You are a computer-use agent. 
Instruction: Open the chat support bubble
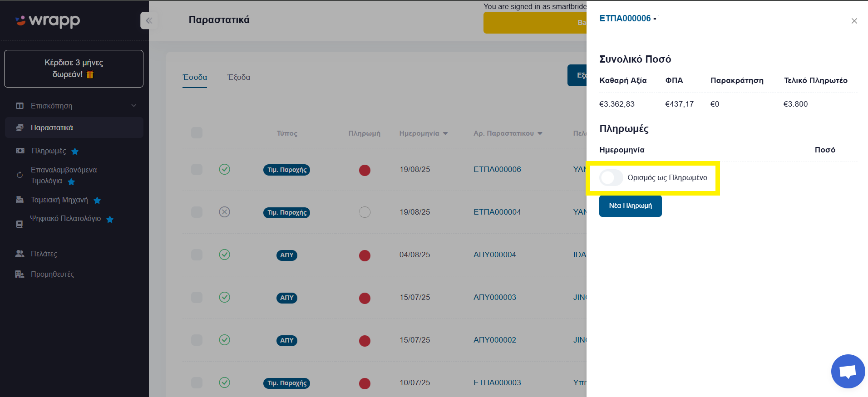pos(848,371)
